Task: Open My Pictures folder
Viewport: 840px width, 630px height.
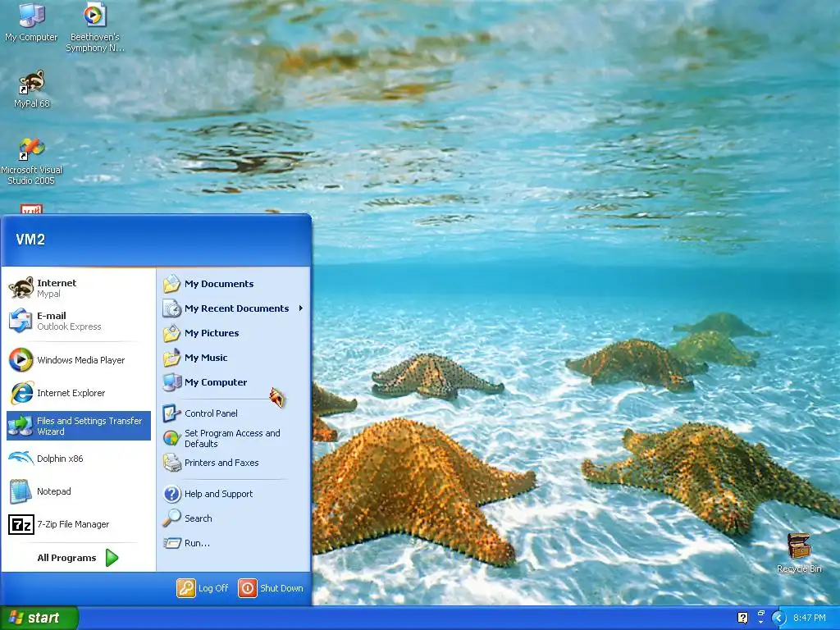Action: [x=233, y=333]
